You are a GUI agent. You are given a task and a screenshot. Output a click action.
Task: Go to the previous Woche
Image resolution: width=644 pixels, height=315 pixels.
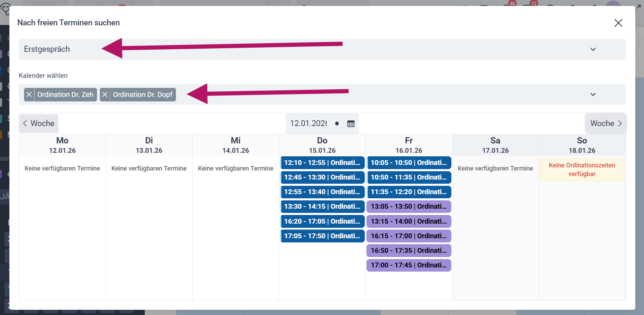click(x=39, y=123)
